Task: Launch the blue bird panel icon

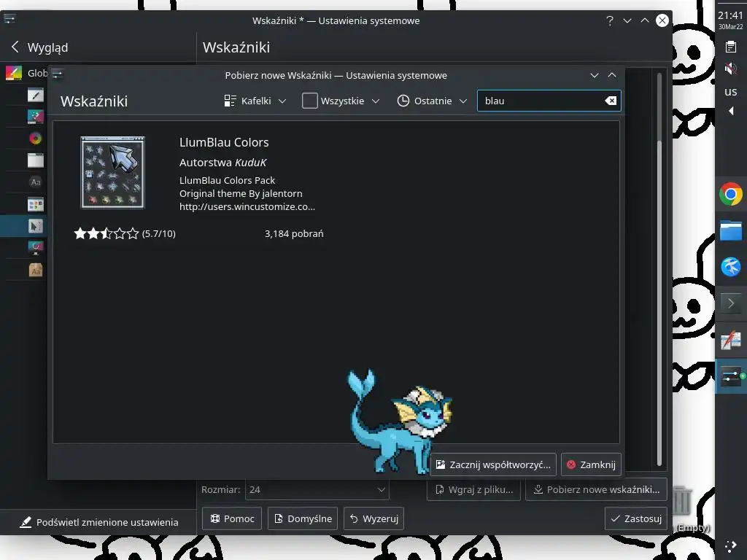Action: point(731,267)
